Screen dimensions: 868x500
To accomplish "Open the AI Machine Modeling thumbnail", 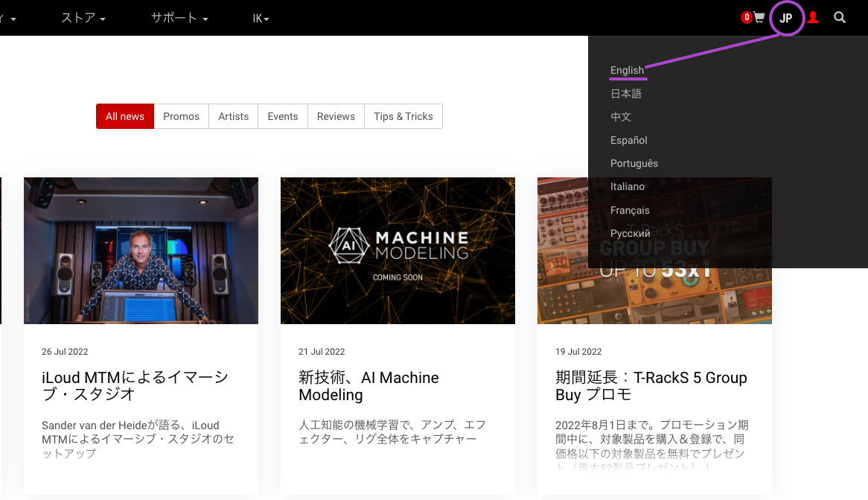I will [398, 250].
